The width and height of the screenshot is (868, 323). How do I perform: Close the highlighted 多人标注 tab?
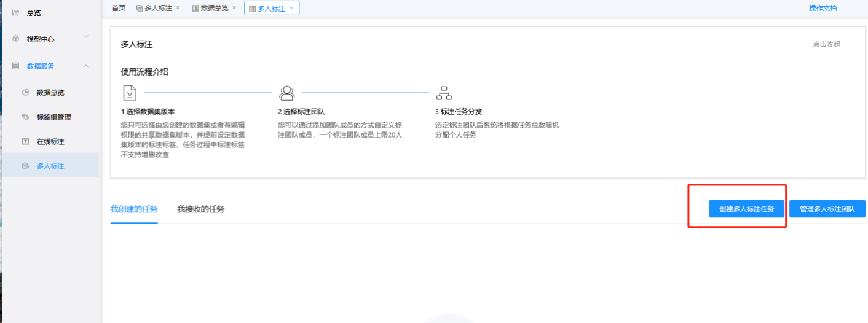tap(291, 8)
